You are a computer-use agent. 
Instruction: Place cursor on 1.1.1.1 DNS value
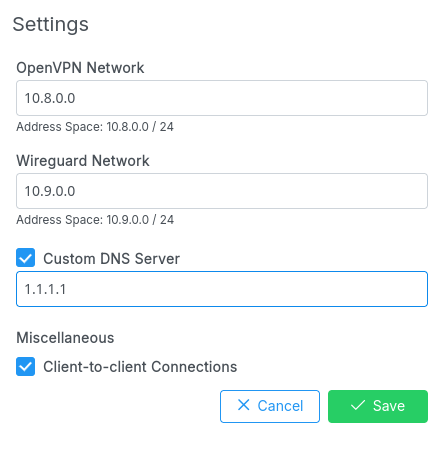click(x=45, y=289)
